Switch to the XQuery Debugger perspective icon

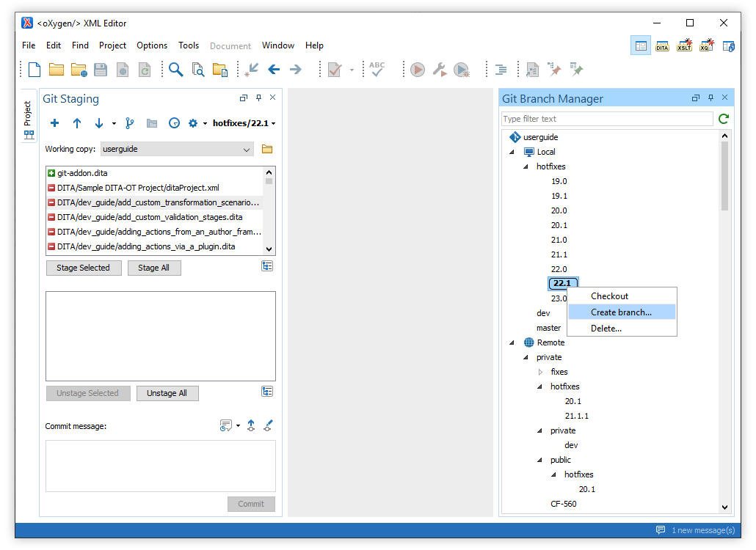tap(706, 45)
